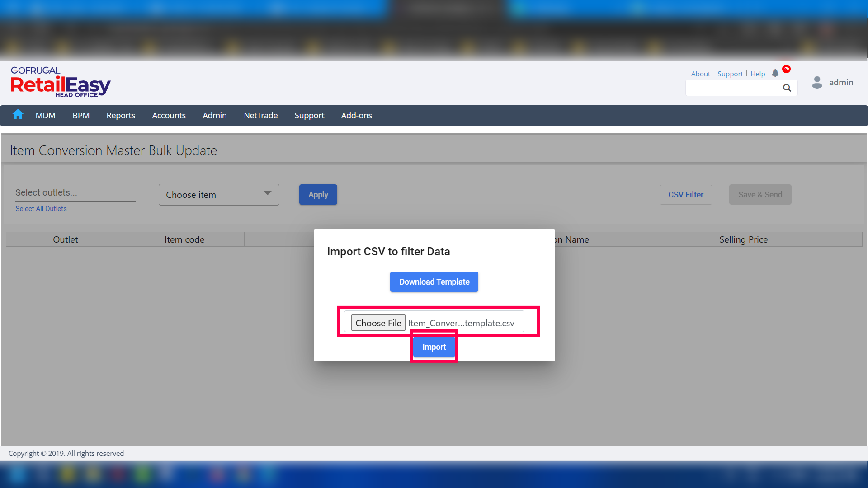Open the notifications bell icon
This screenshot has width=868, height=488.
[775, 73]
